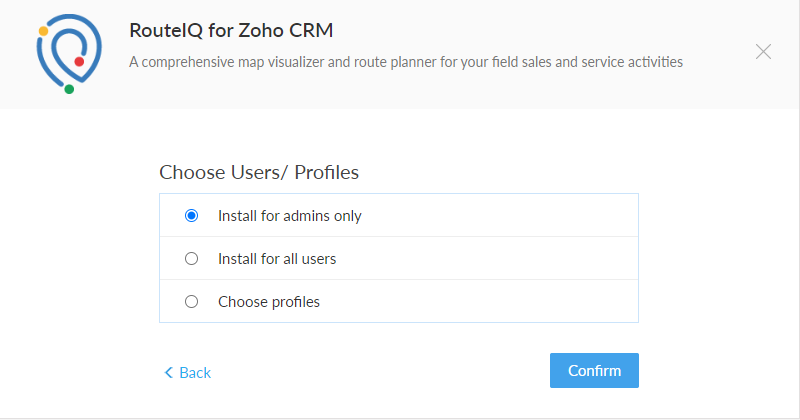This screenshot has width=800, height=420.
Task: Click blank space in the admins only row
Action: pyautogui.click(x=500, y=215)
